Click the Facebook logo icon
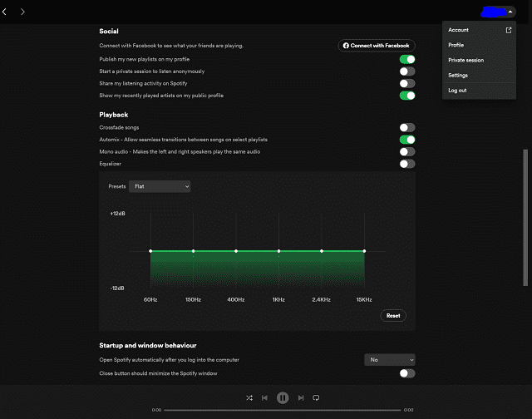 pyautogui.click(x=346, y=46)
